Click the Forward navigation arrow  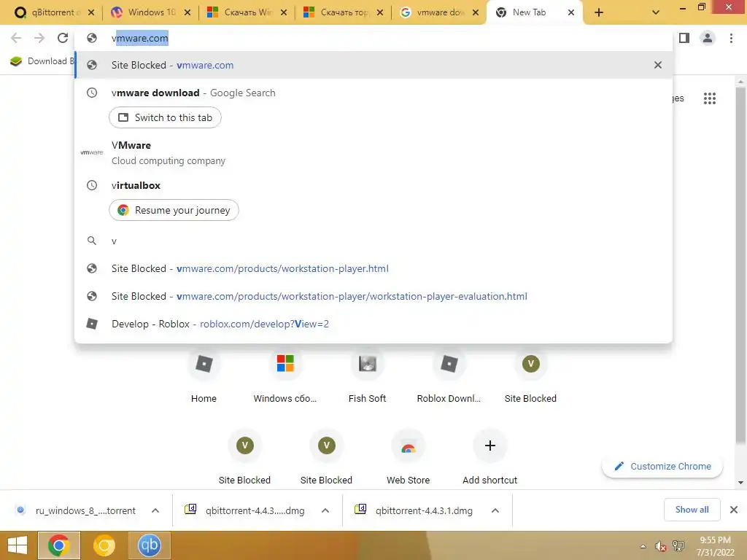click(x=39, y=38)
